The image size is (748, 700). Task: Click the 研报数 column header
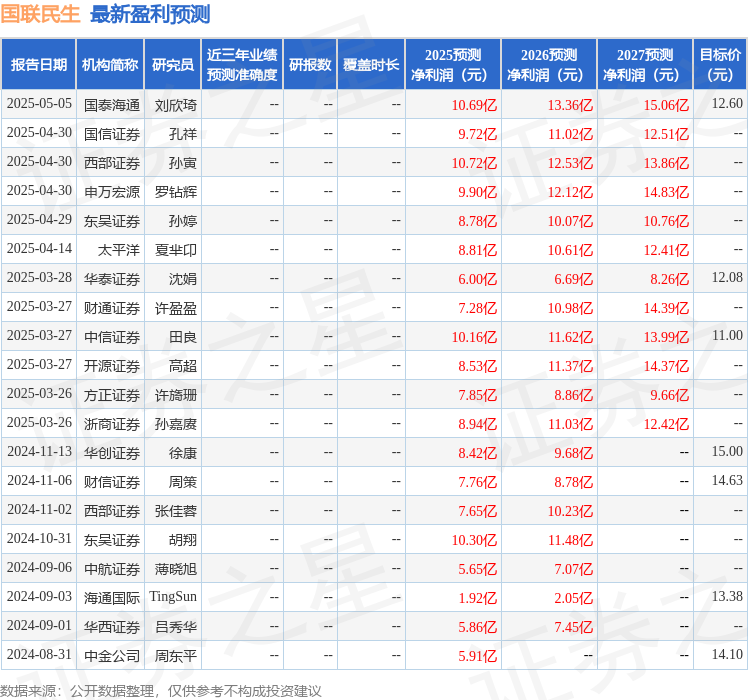310,64
